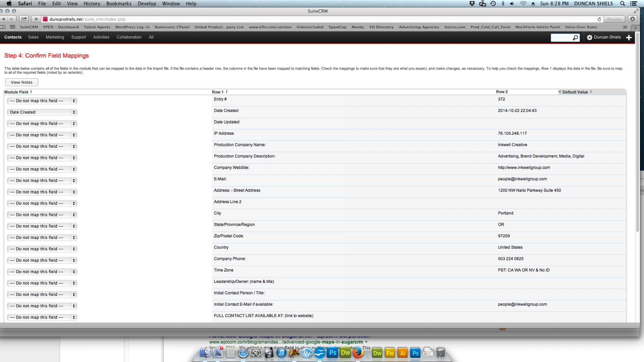
Task: Open mapping dropdown for Zip/Postal Code row
Action: pyautogui.click(x=42, y=238)
